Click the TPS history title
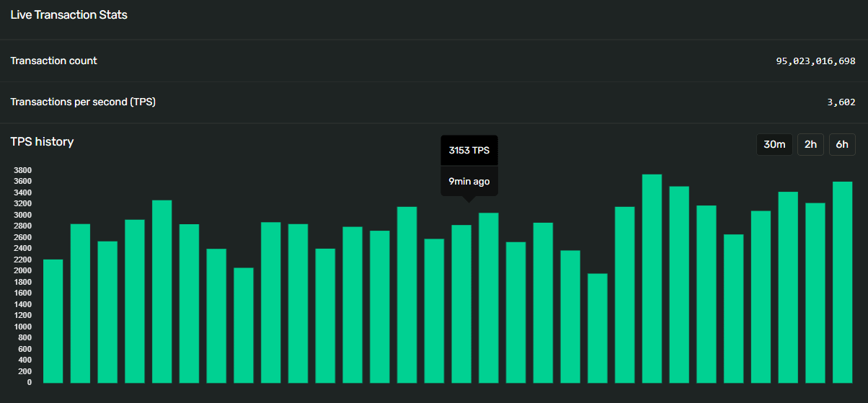This screenshot has width=868, height=403. click(x=42, y=141)
